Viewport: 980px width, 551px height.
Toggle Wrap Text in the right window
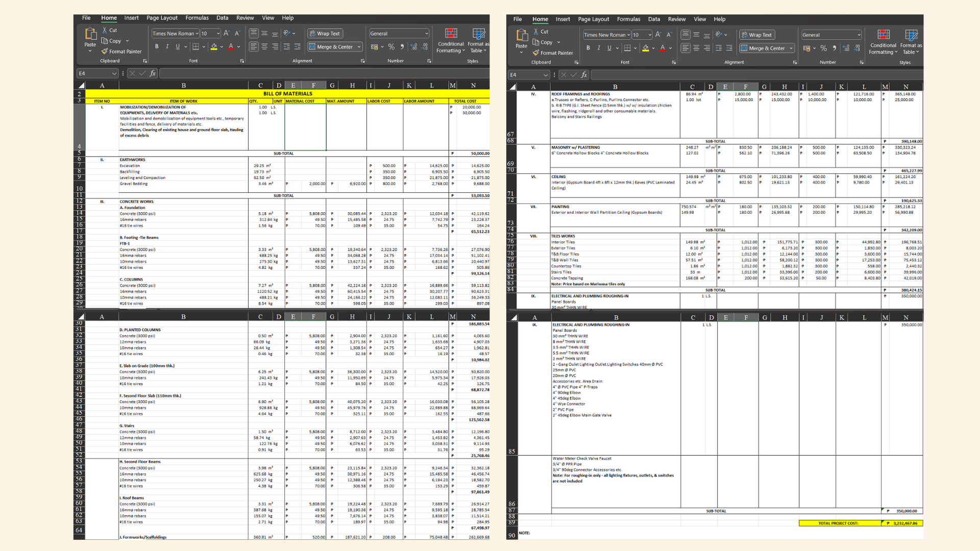coord(756,35)
